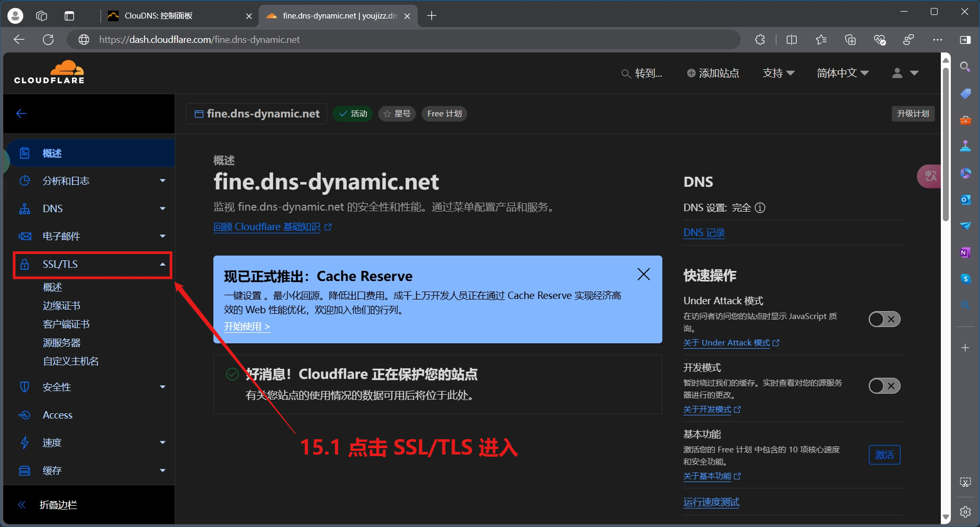Open the 概述 overview sidebar item
The width and height of the screenshot is (980, 527).
point(90,153)
